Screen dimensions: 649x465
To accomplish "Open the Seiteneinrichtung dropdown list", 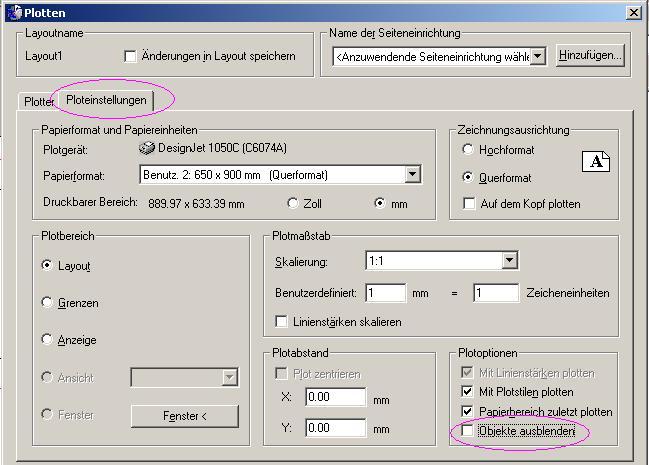I will (537, 56).
